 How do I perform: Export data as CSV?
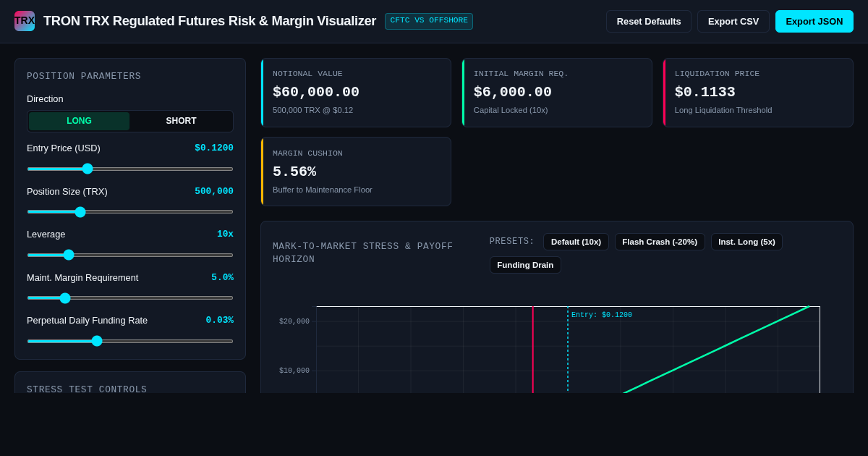click(733, 21)
